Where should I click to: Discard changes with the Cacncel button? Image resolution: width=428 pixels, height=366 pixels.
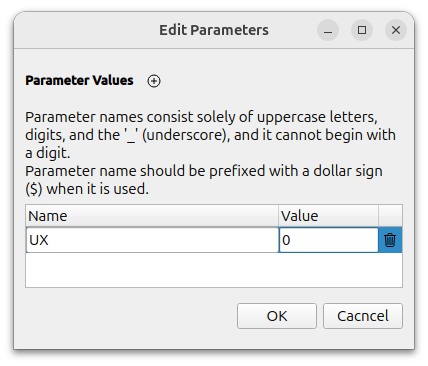(x=363, y=316)
